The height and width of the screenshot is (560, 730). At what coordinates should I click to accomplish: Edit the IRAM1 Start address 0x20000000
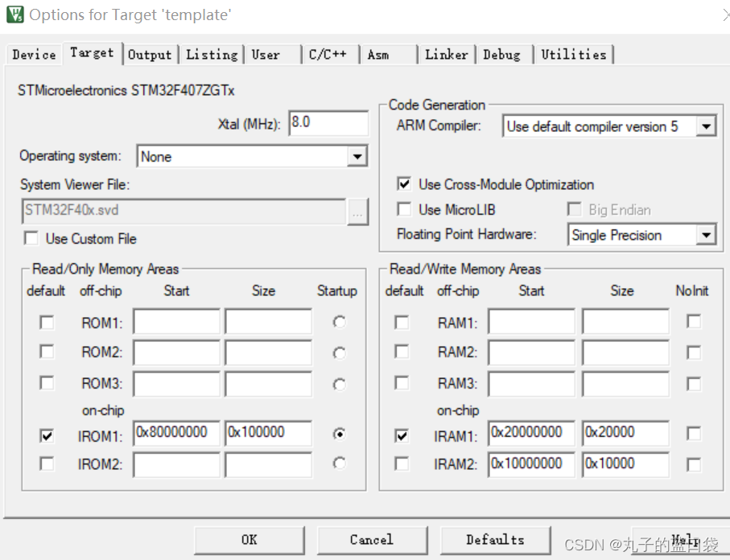(x=532, y=434)
